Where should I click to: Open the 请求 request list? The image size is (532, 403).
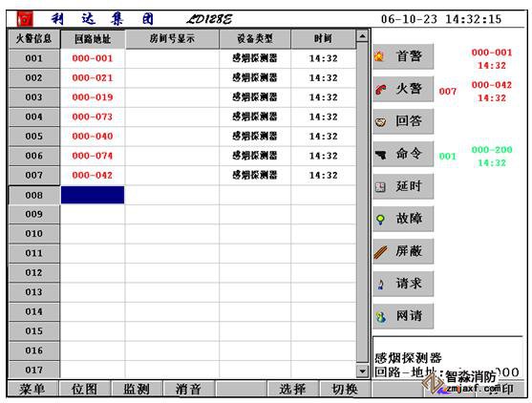[x=403, y=284]
